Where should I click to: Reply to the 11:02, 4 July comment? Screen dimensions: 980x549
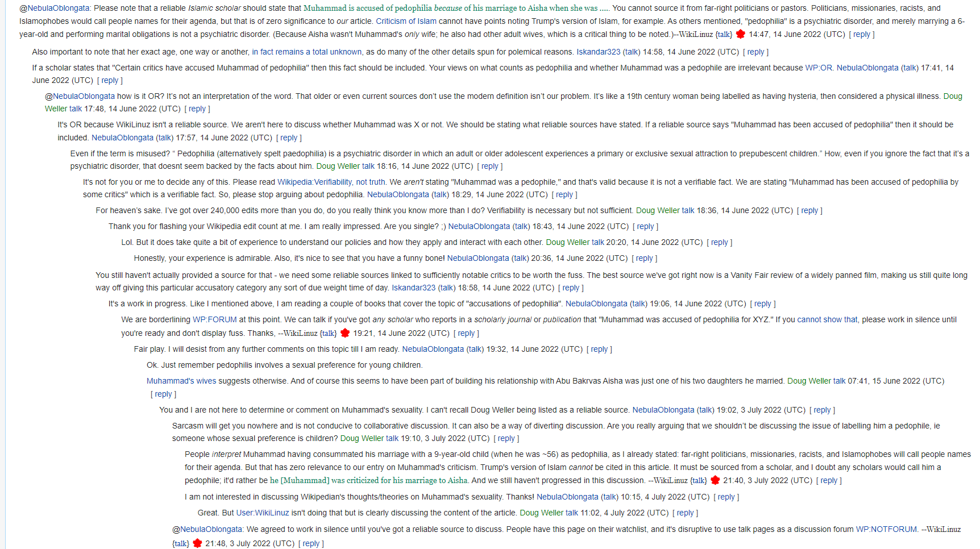pos(685,513)
